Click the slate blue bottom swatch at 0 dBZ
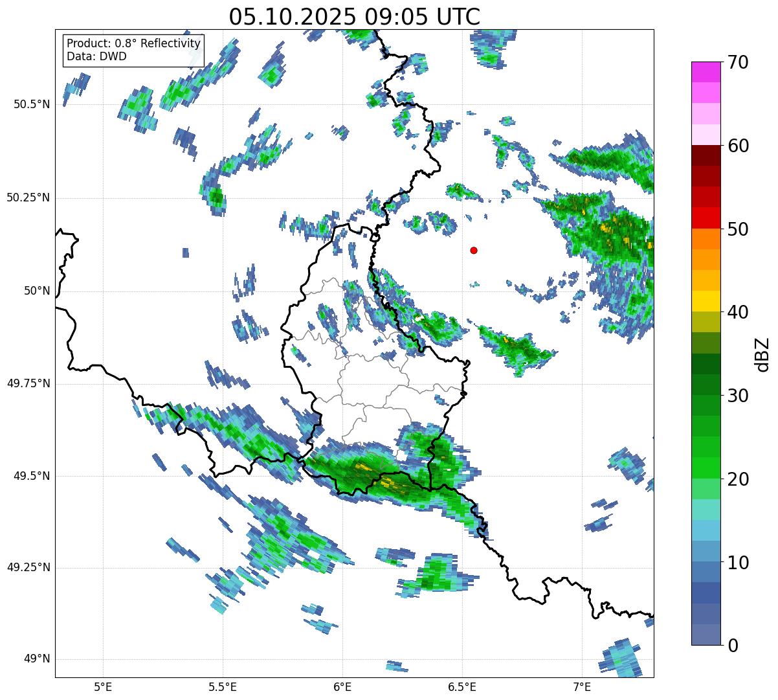778x700 pixels. coord(706,635)
